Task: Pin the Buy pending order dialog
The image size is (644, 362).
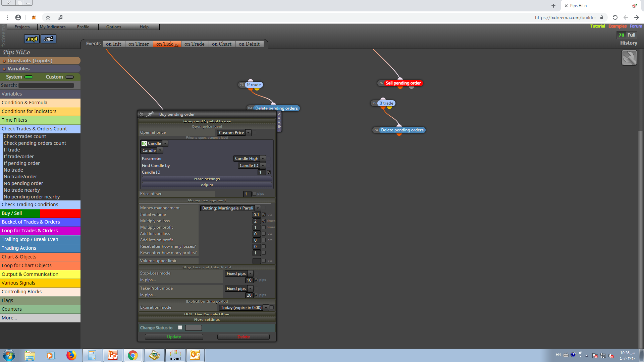Action: point(150,114)
